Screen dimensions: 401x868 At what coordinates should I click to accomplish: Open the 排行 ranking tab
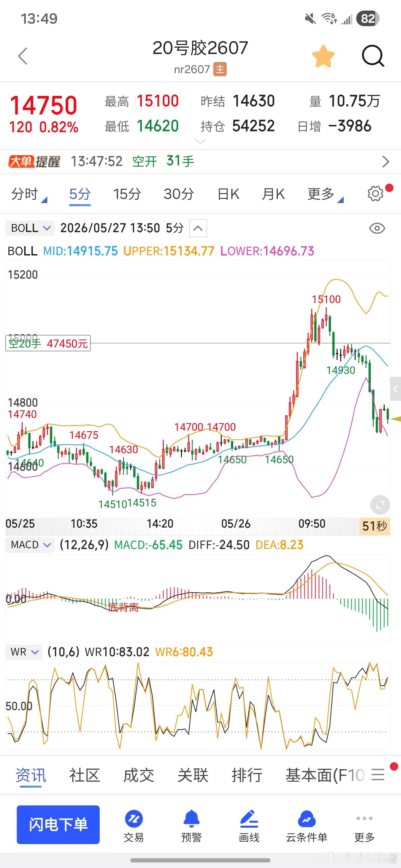[247, 775]
